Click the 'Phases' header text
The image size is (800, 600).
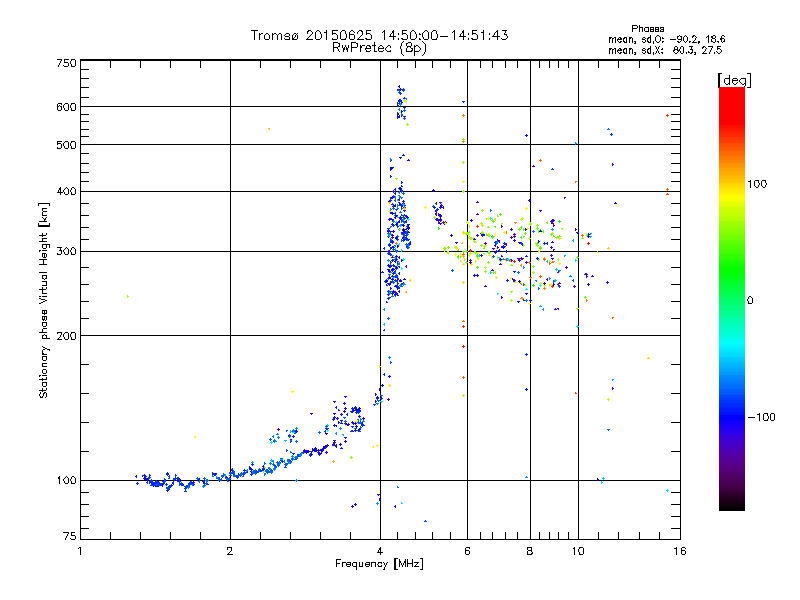click(647, 29)
